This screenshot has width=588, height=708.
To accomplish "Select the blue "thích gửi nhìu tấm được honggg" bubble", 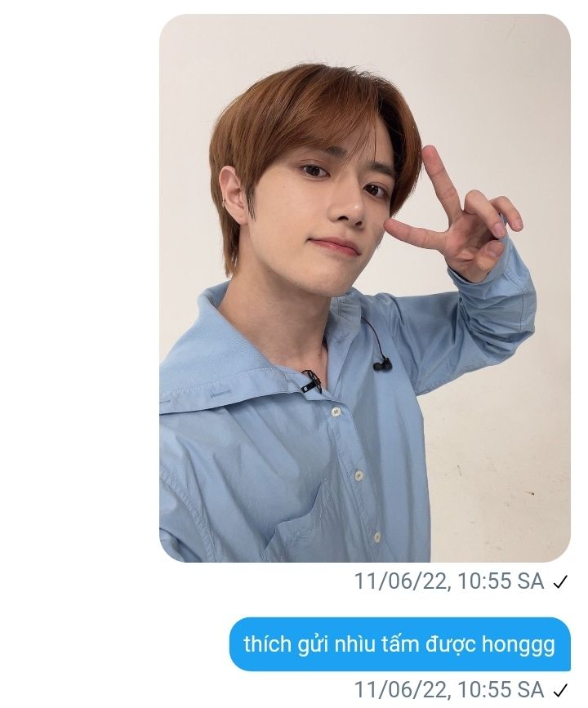I will click(399, 644).
